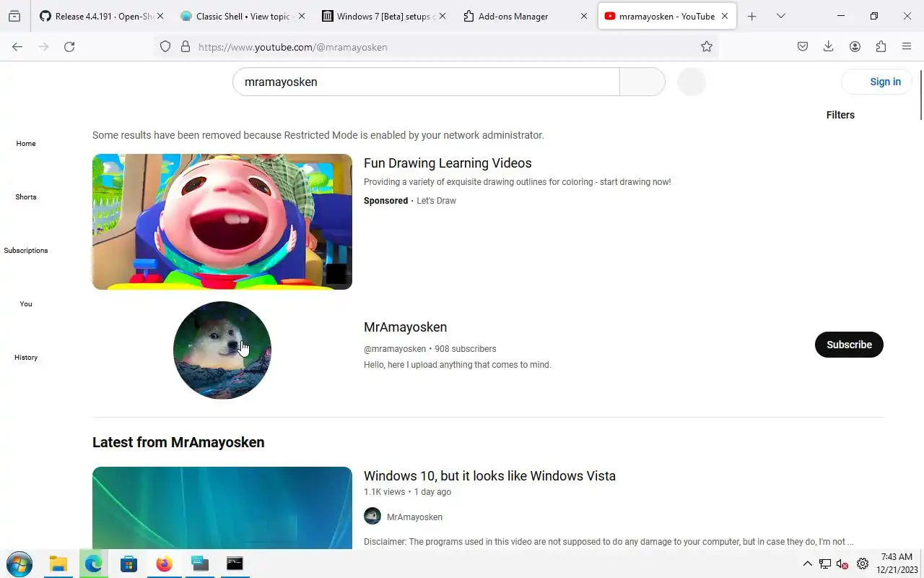Close the mramayosken YouTube tab
The height and width of the screenshot is (578, 924).
[725, 16]
